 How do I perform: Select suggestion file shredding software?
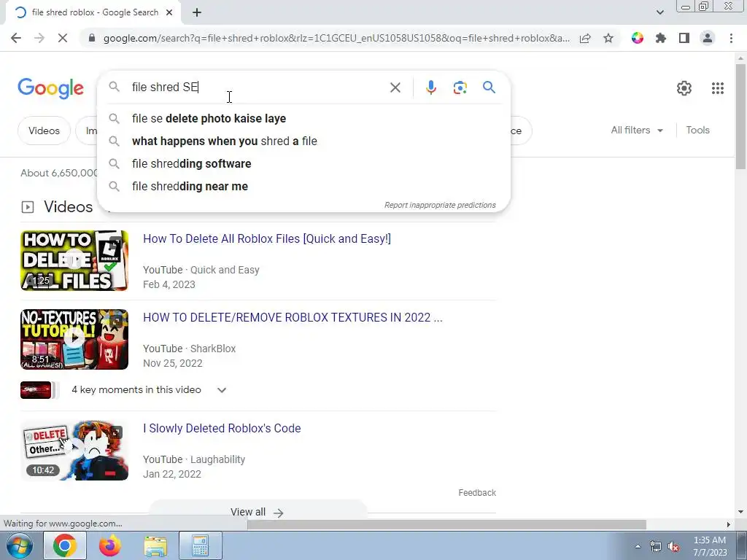303,164
